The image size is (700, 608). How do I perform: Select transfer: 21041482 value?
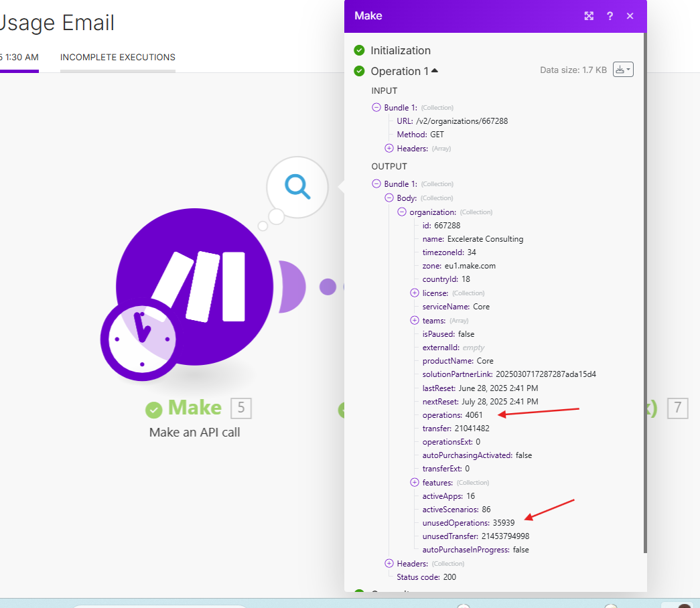472,428
